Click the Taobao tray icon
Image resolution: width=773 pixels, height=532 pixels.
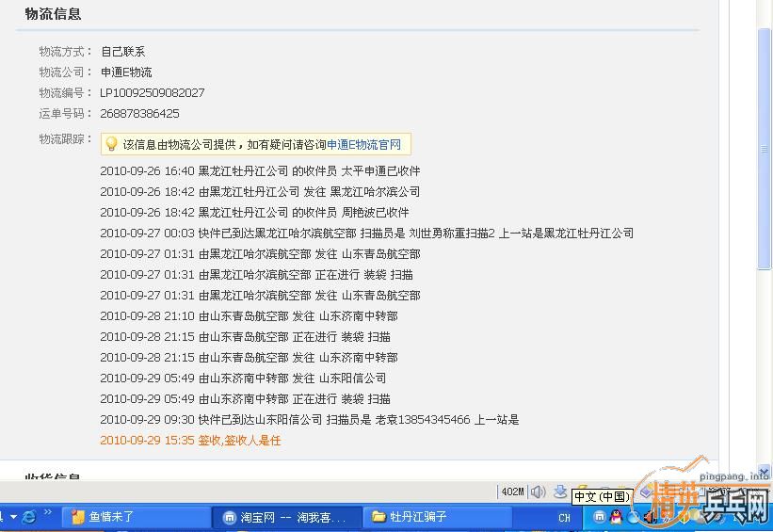click(x=600, y=517)
